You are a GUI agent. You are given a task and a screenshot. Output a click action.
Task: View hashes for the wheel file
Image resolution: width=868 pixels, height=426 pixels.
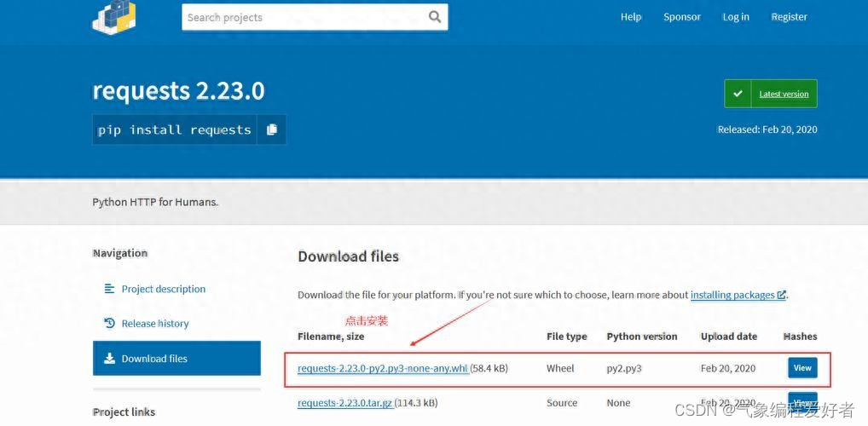802,368
